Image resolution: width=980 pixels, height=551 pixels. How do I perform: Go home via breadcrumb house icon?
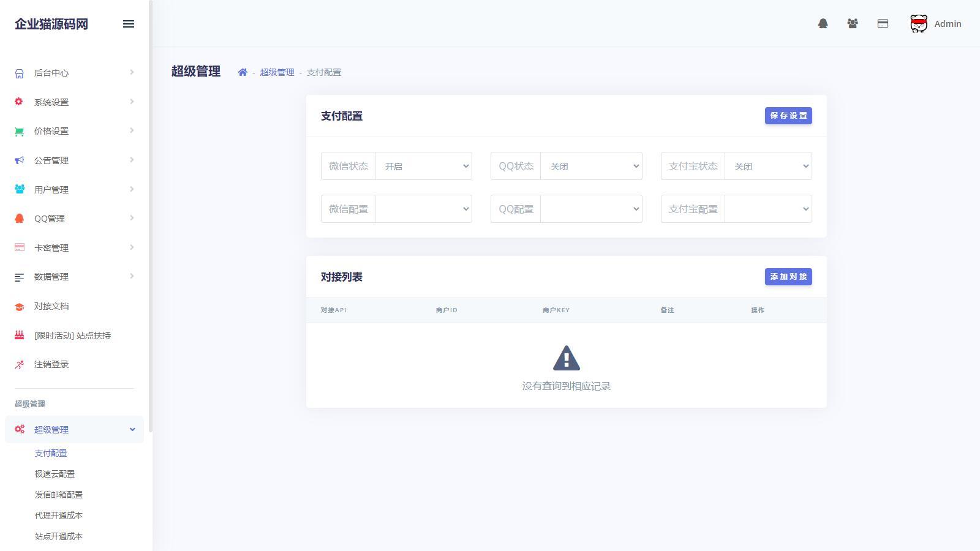tap(243, 72)
